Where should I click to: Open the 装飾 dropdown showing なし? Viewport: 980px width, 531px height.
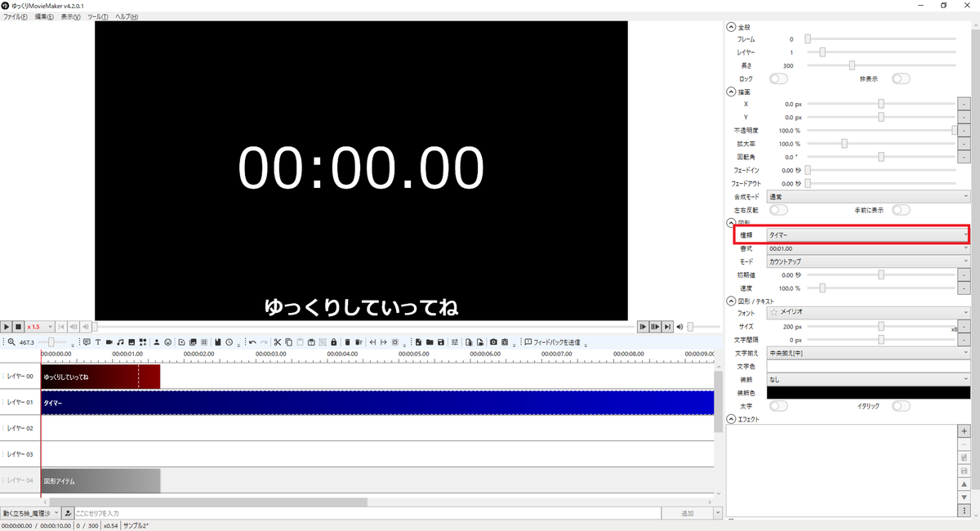(x=868, y=380)
